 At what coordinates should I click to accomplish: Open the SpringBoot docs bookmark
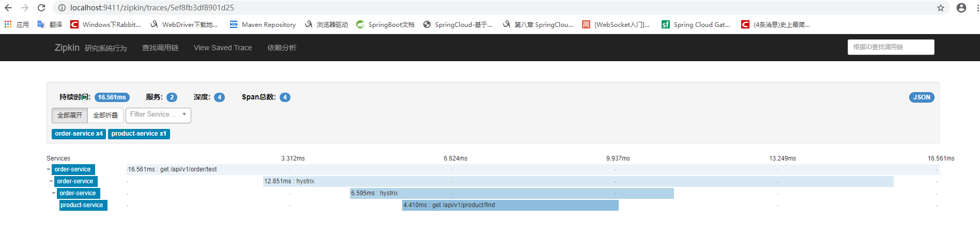pyautogui.click(x=385, y=24)
